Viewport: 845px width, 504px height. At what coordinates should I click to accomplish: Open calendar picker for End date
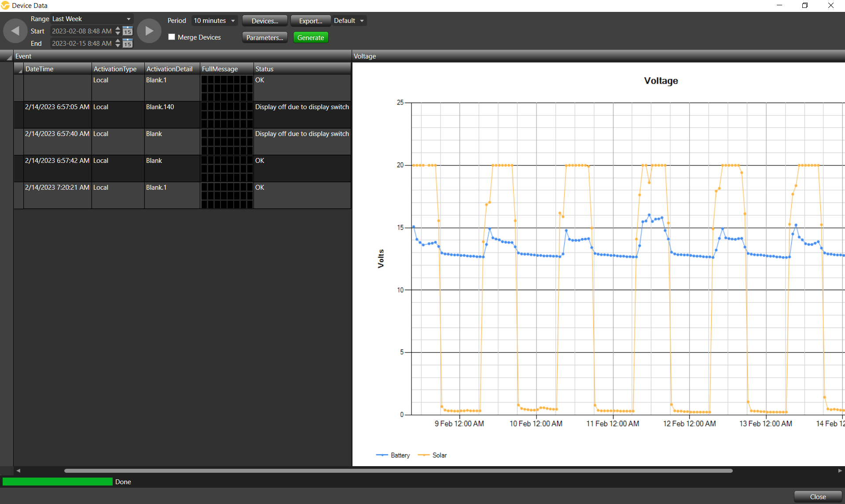[128, 43]
